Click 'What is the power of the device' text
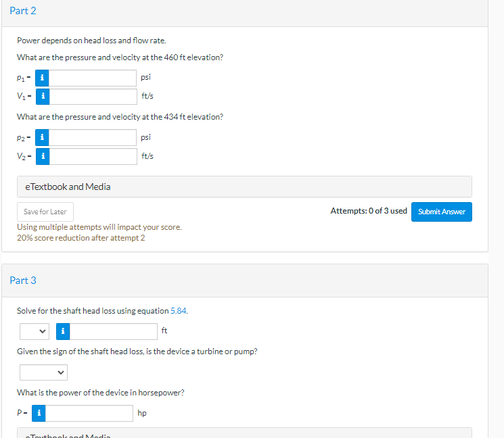 (x=101, y=393)
